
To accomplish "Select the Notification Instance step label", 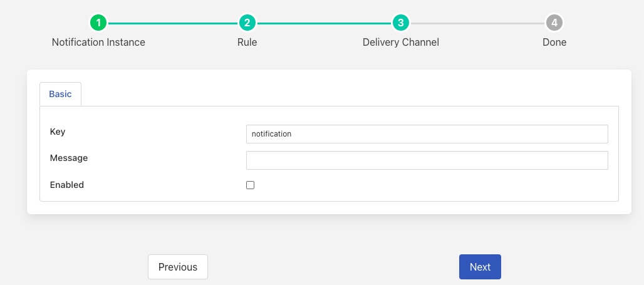I will click(98, 43).
